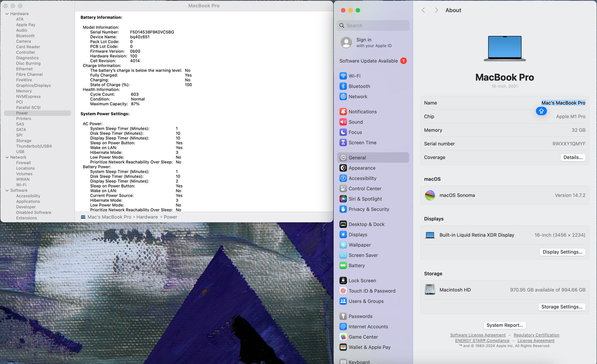Click the Search field in Settings
597x364 pixels.
pos(373,26)
